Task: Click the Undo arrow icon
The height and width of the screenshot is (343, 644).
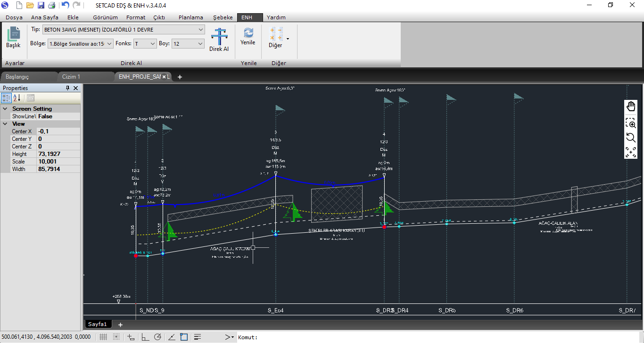Action: point(65,5)
